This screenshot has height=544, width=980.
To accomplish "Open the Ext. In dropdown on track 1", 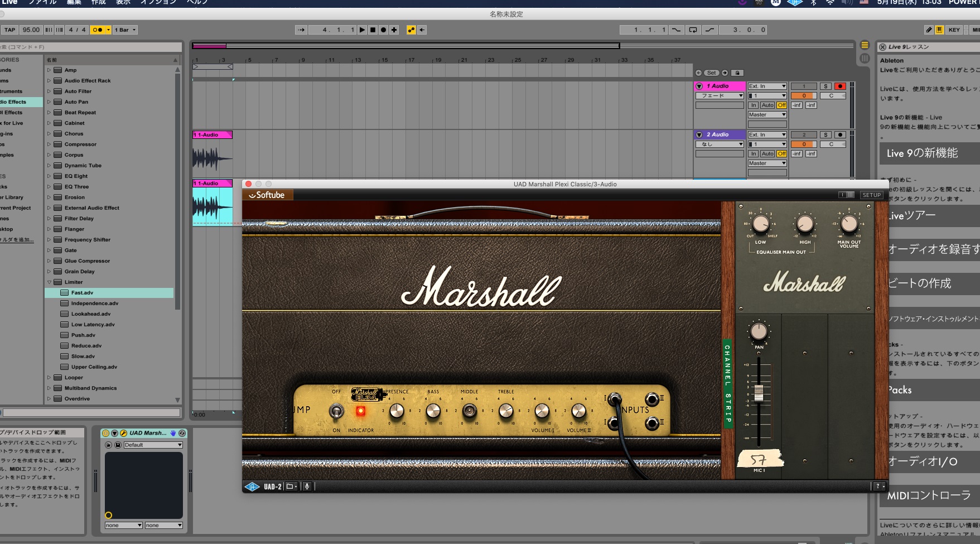I will [767, 86].
